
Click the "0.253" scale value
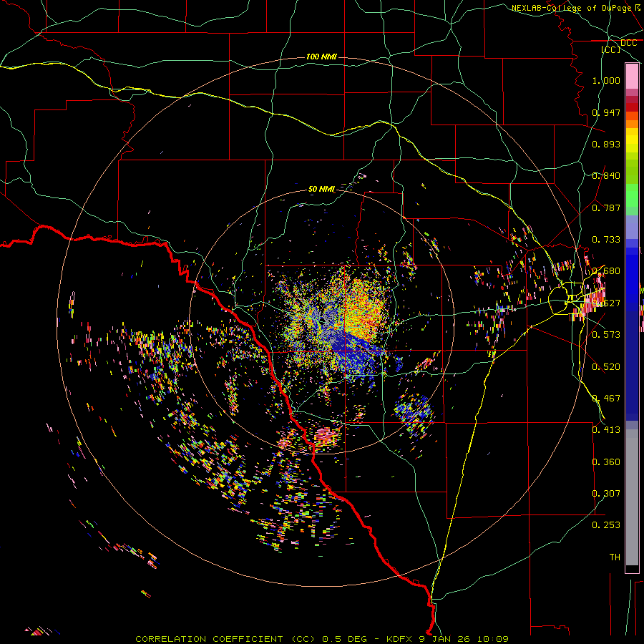tap(606, 525)
